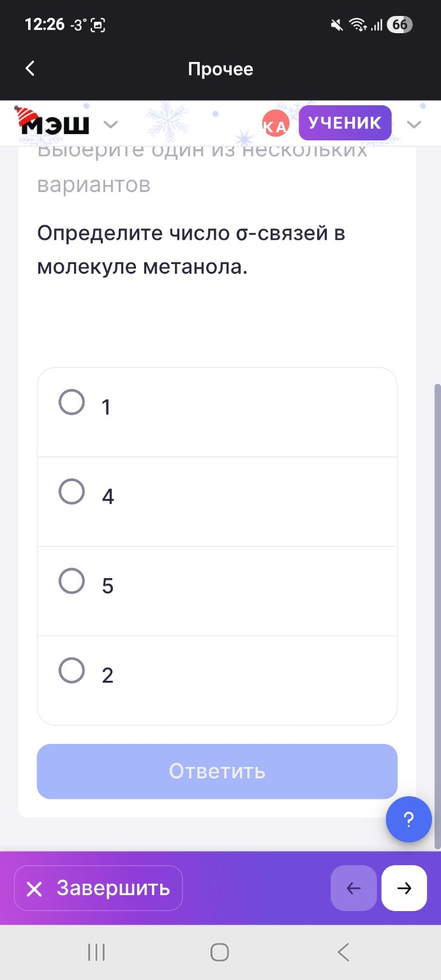441x980 pixels.
Task: Tap the question mark help icon
Action: click(x=408, y=819)
